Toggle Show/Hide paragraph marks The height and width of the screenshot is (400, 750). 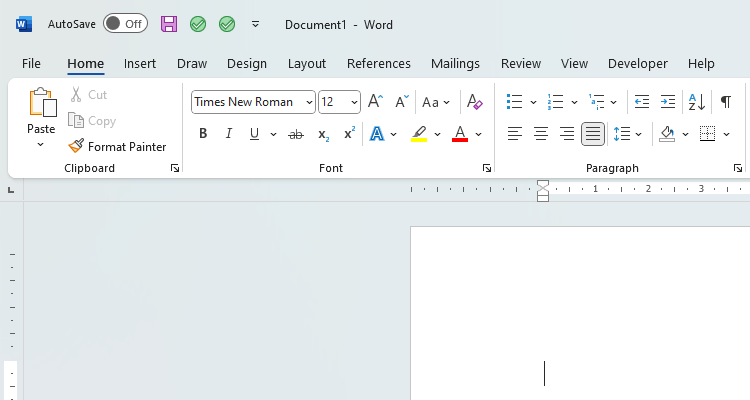pyautogui.click(x=726, y=101)
